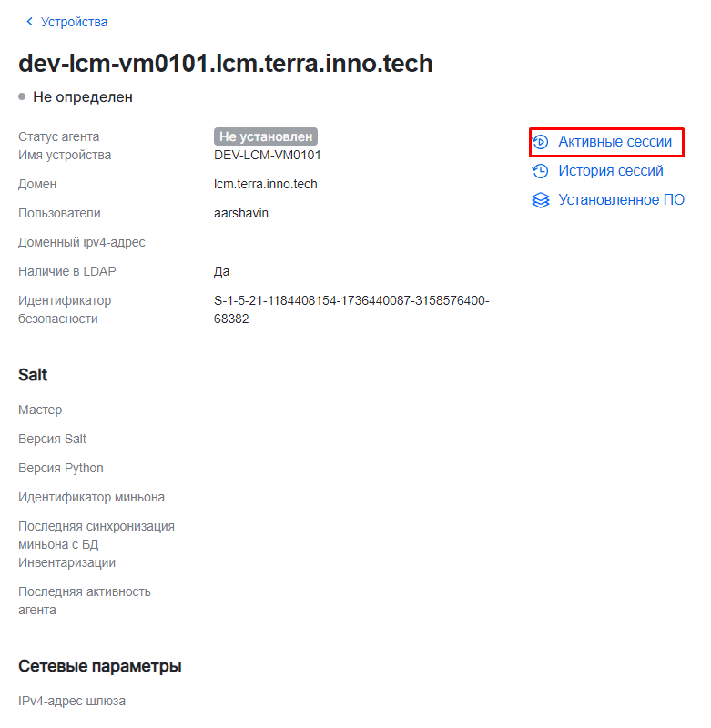Image resolution: width=711 pixels, height=728 pixels.
Task: Click the Идентификатор миньона label
Action: [x=91, y=497]
